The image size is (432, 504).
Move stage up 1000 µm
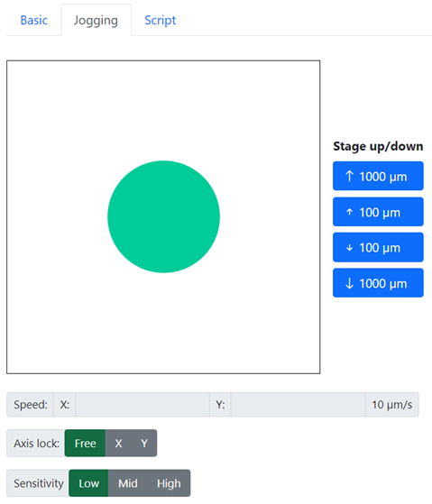(x=378, y=176)
